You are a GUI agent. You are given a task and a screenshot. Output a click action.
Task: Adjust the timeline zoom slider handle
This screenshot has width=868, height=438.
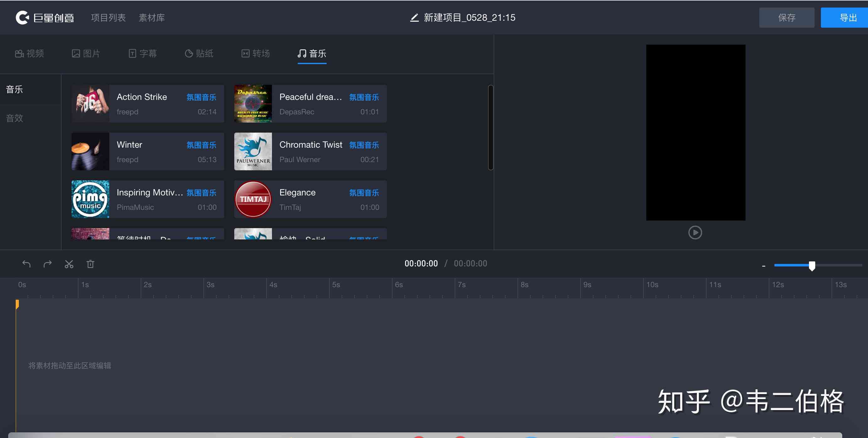tap(812, 266)
